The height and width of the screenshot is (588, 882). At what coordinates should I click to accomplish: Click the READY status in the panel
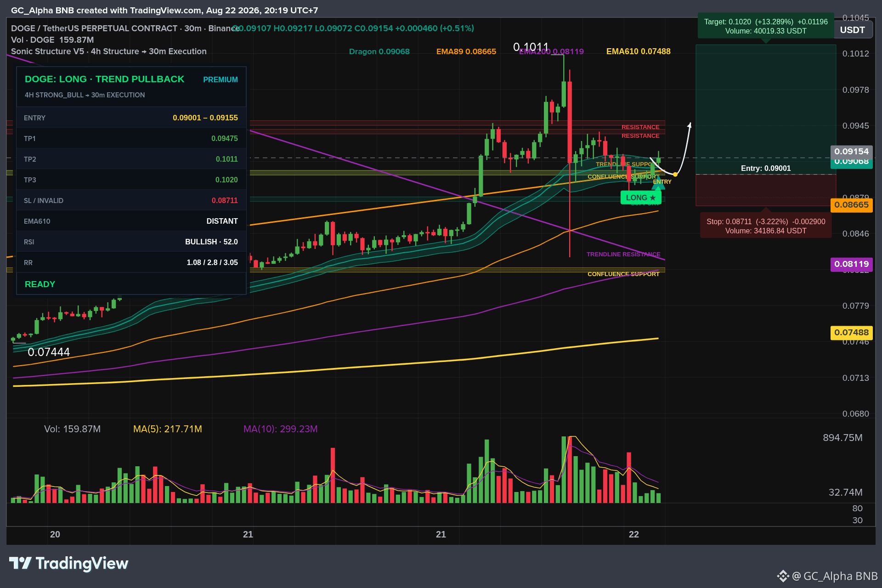pyautogui.click(x=40, y=284)
